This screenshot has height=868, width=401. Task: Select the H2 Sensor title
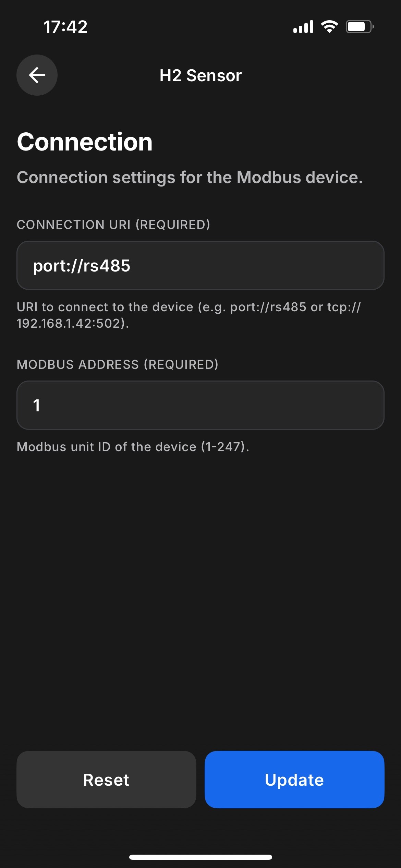pos(200,75)
